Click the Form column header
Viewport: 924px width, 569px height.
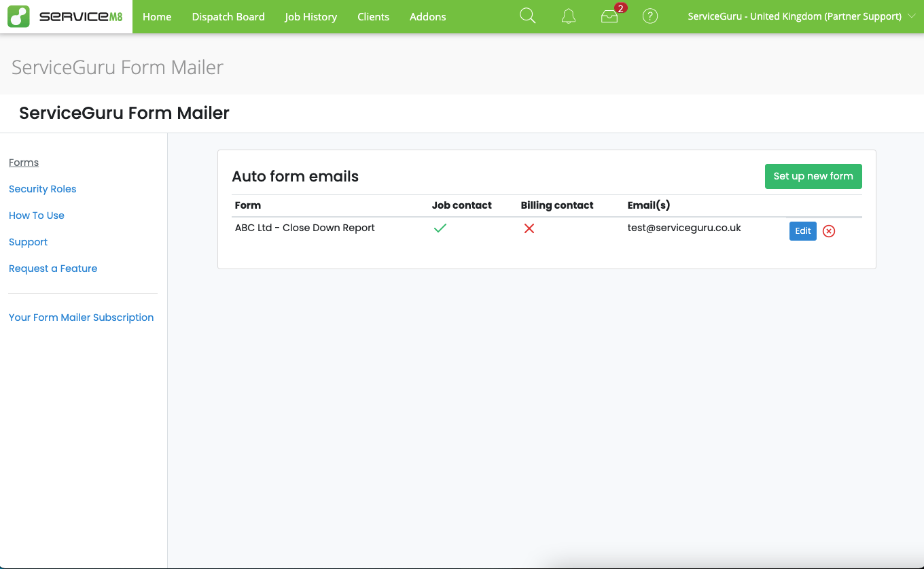(248, 205)
